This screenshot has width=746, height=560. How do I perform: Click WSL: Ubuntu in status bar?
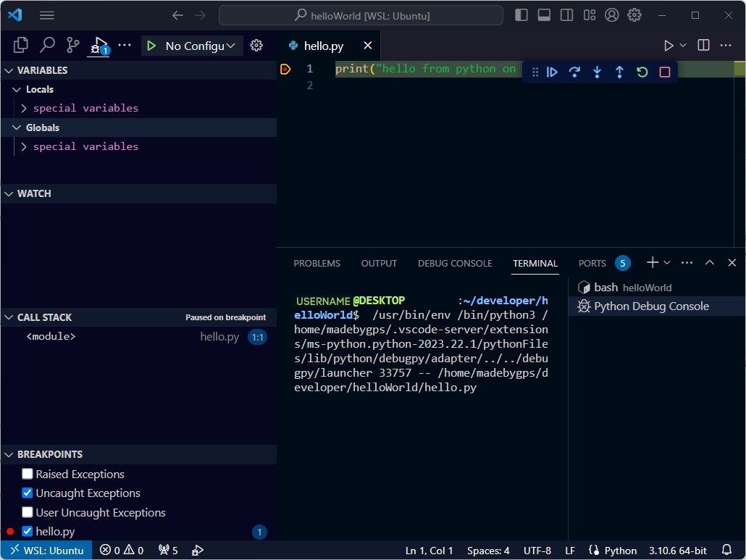pyautogui.click(x=46, y=550)
